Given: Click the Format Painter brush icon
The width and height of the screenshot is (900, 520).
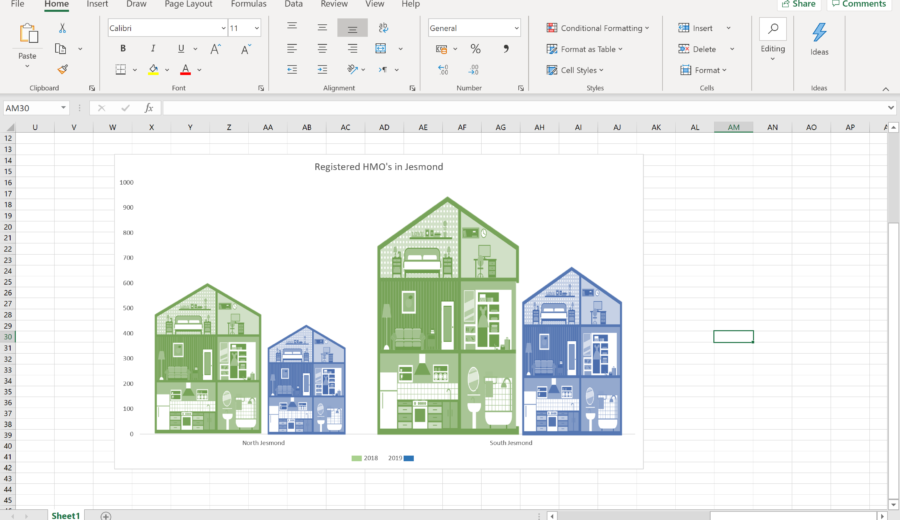Looking at the screenshot, I should [x=62, y=70].
